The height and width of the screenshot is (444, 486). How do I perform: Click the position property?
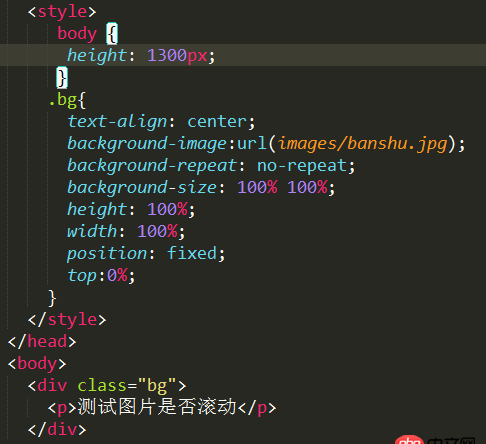pyautogui.click(x=107, y=254)
